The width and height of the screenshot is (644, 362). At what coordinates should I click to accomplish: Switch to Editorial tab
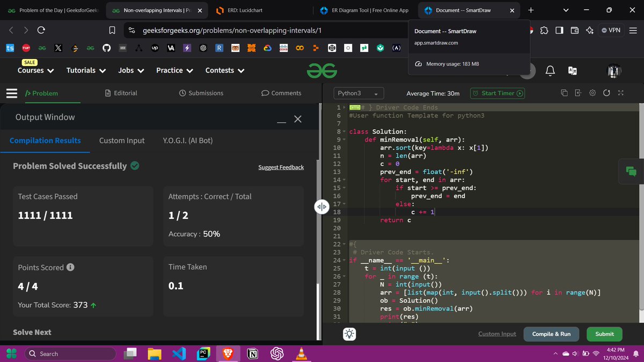coord(121,93)
